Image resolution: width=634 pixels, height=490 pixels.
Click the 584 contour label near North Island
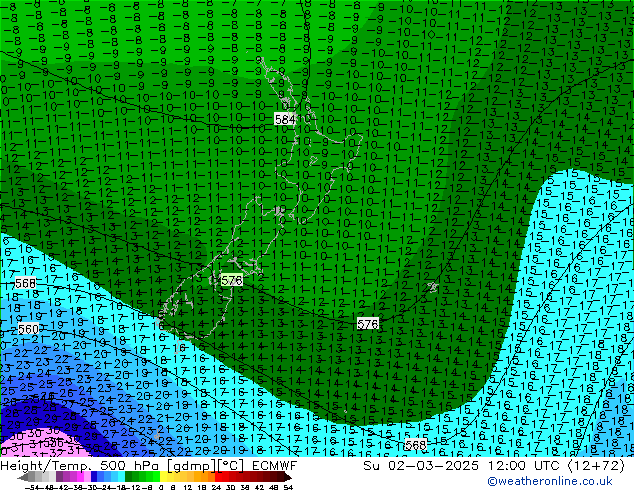(x=285, y=120)
